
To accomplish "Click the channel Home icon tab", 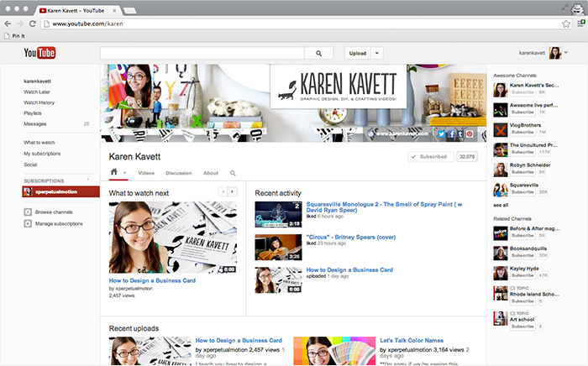I will click(114, 172).
